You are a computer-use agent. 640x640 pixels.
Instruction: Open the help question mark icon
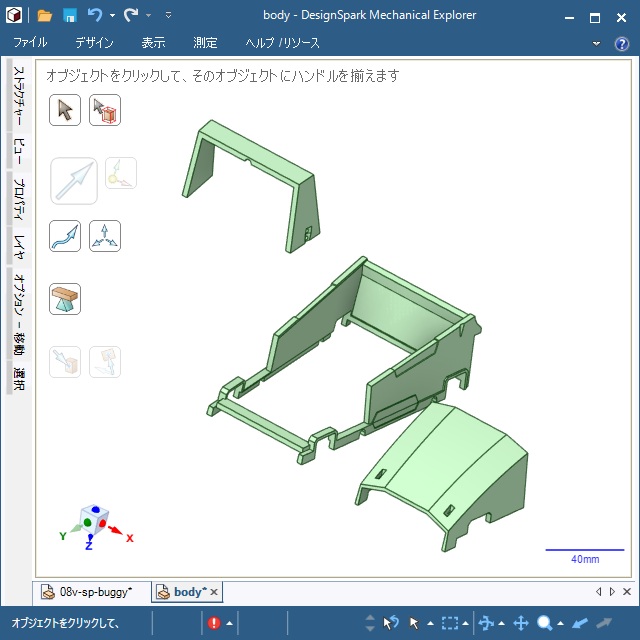pyautogui.click(x=622, y=43)
